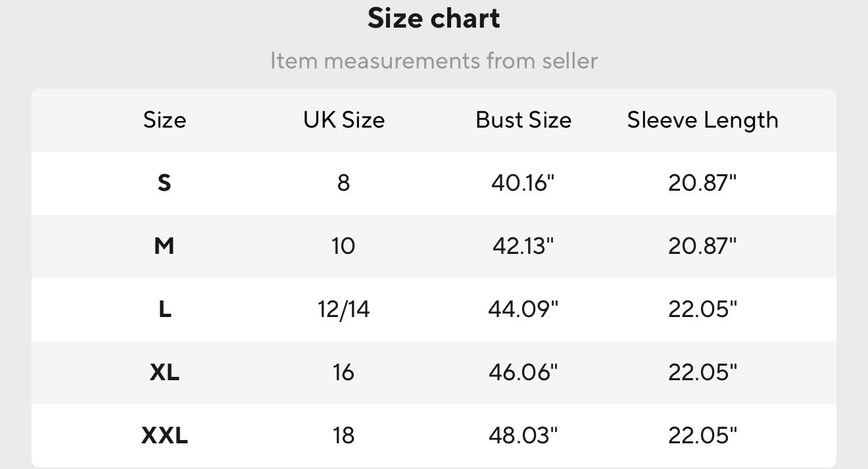Choose the L size row label
This screenshot has height=469, width=868.
[164, 309]
